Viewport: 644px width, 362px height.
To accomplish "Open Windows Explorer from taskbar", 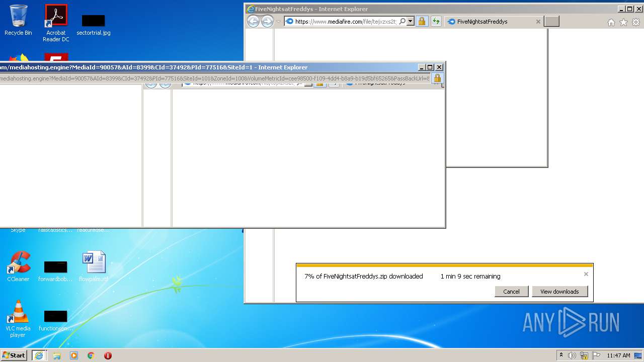I will click(57, 355).
